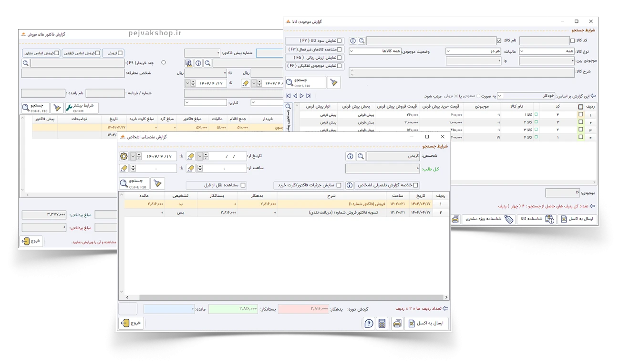
Task: Sort by the بدهکار column header
Action: click(x=257, y=195)
